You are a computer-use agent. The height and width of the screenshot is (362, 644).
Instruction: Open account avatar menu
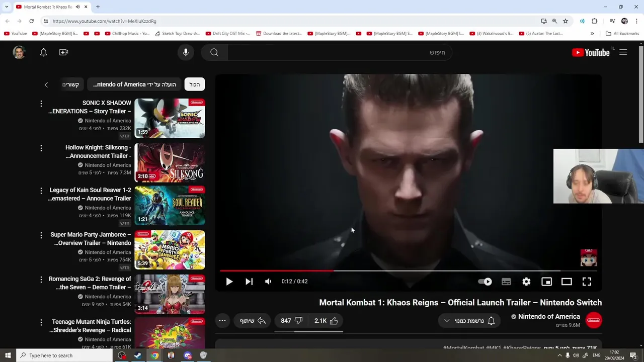[19, 52]
